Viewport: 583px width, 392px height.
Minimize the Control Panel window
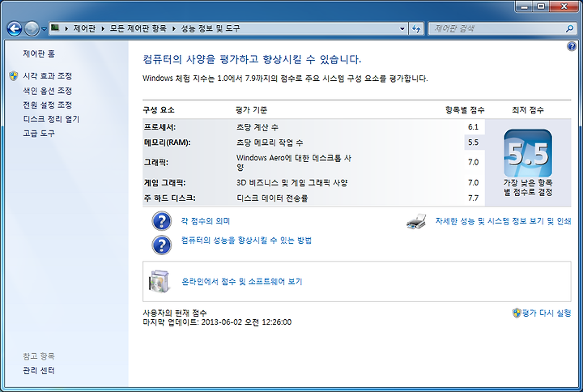(x=525, y=6)
